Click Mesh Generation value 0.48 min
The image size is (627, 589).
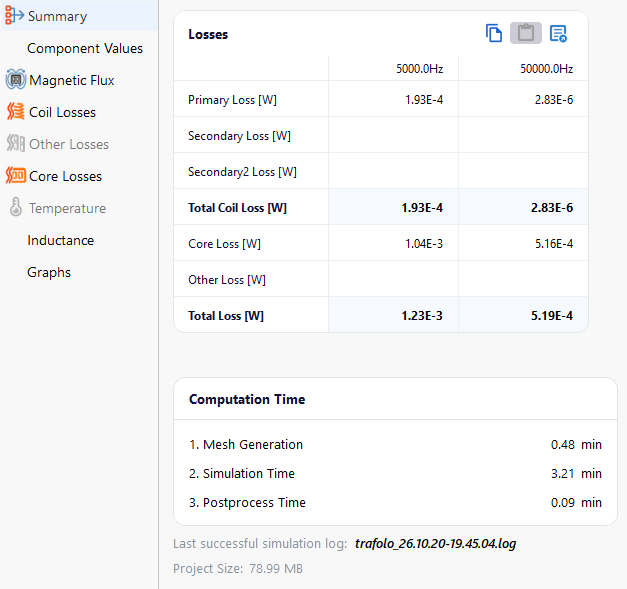click(576, 444)
